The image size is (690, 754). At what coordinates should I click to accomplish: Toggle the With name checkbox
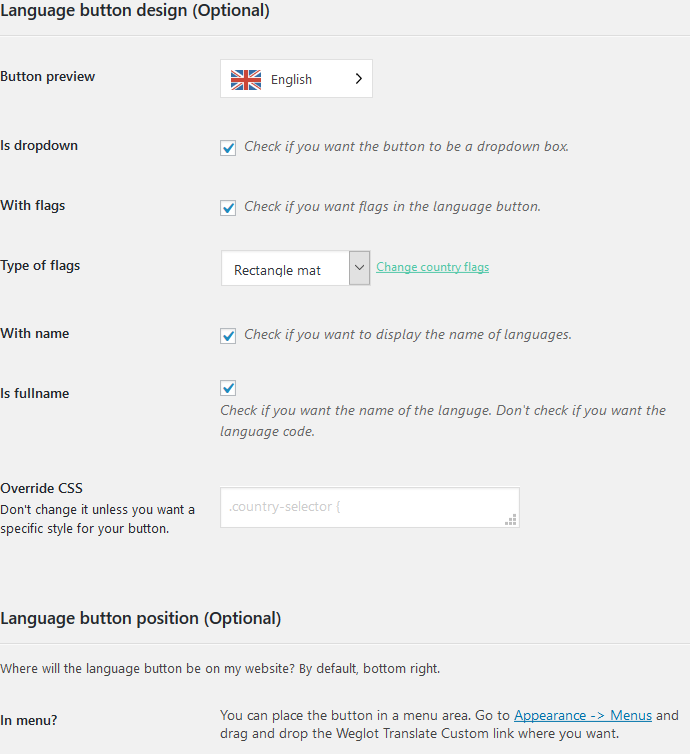(x=228, y=335)
